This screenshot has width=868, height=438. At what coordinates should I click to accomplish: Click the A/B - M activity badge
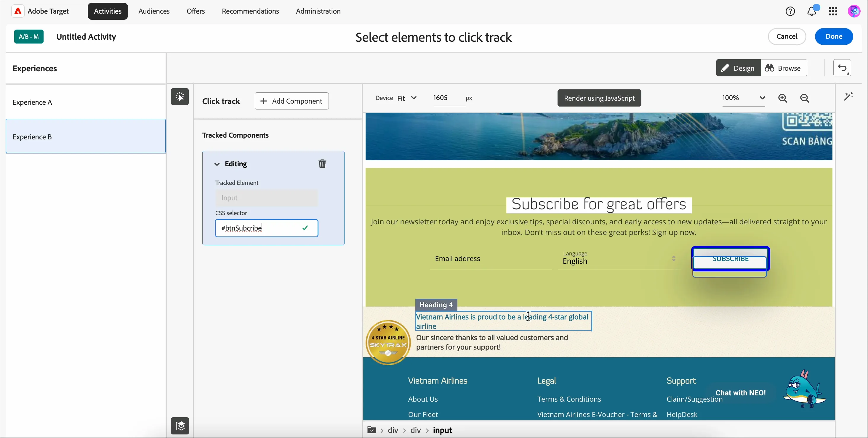click(29, 36)
